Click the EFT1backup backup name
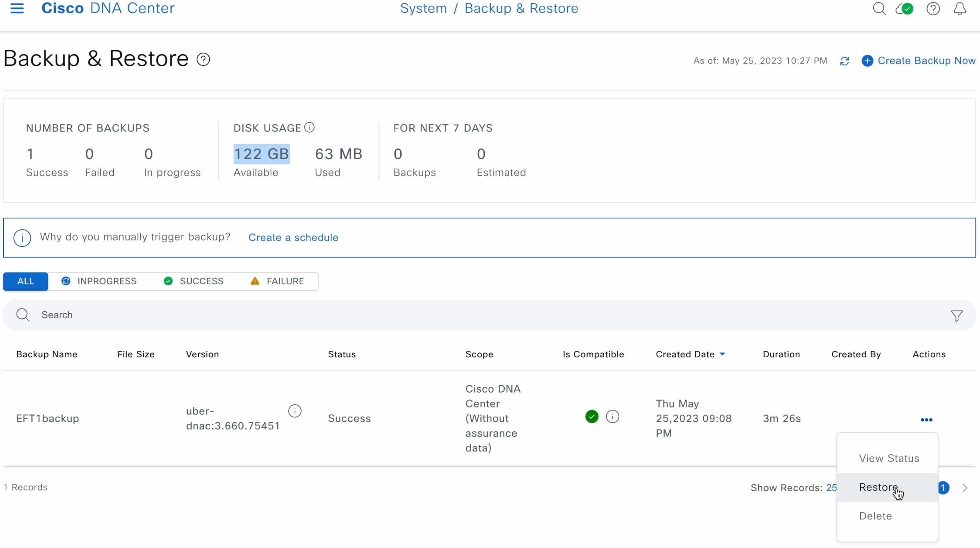The width and height of the screenshot is (980, 548). point(48,419)
